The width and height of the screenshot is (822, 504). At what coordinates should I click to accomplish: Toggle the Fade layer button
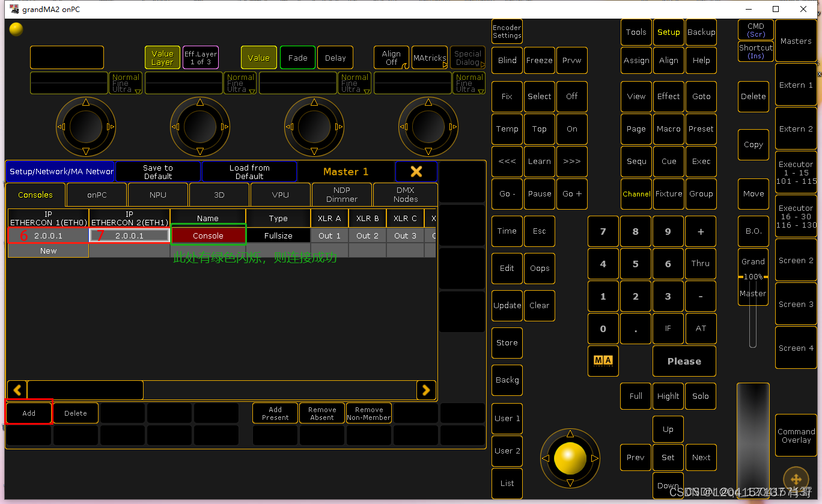point(297,58)
